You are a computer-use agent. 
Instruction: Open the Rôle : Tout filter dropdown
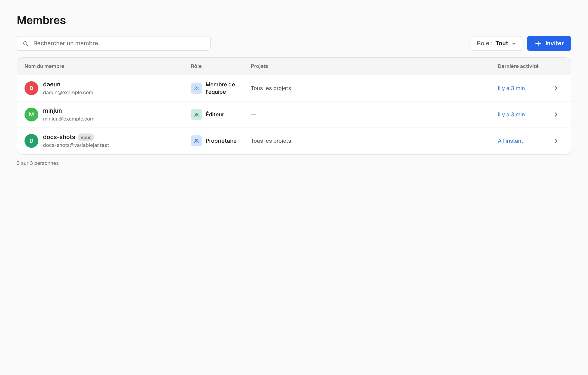(x=496, y=43)
